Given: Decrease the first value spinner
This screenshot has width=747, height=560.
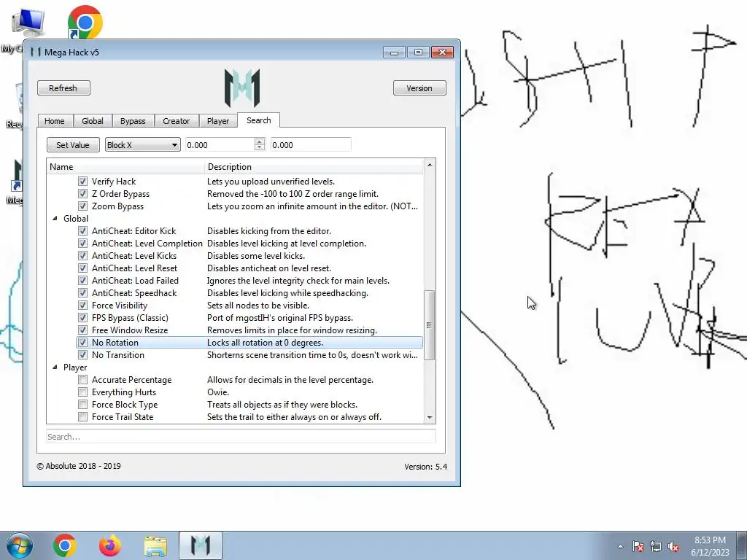Looking at the screenshot, I should [259, 147].
